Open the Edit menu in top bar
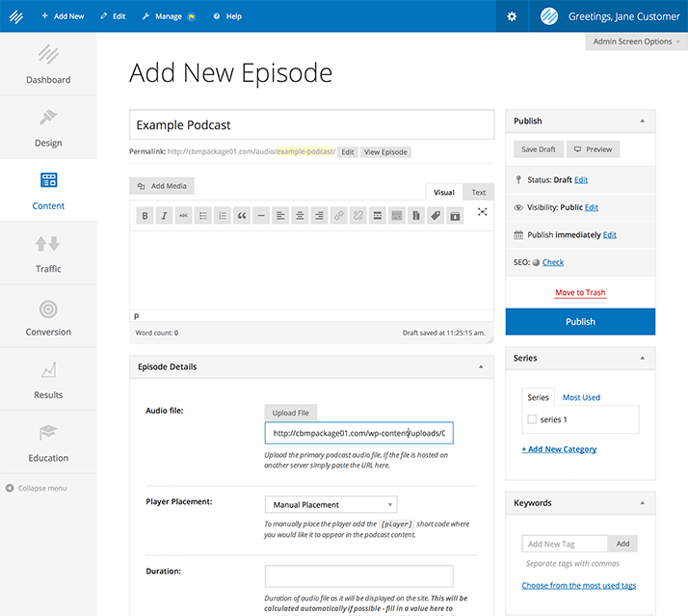 (x=113, y=16)
